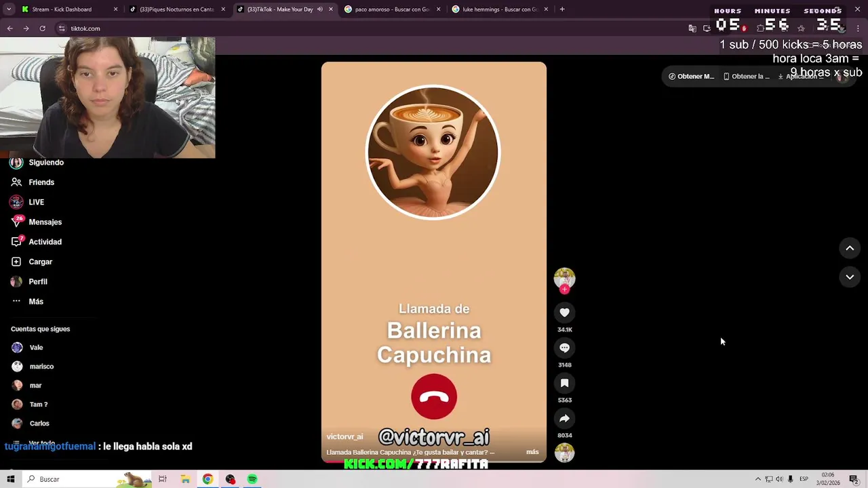Open the comments speech bubble icon
Viewport: 868px width, 488px height.
[564, 348]
